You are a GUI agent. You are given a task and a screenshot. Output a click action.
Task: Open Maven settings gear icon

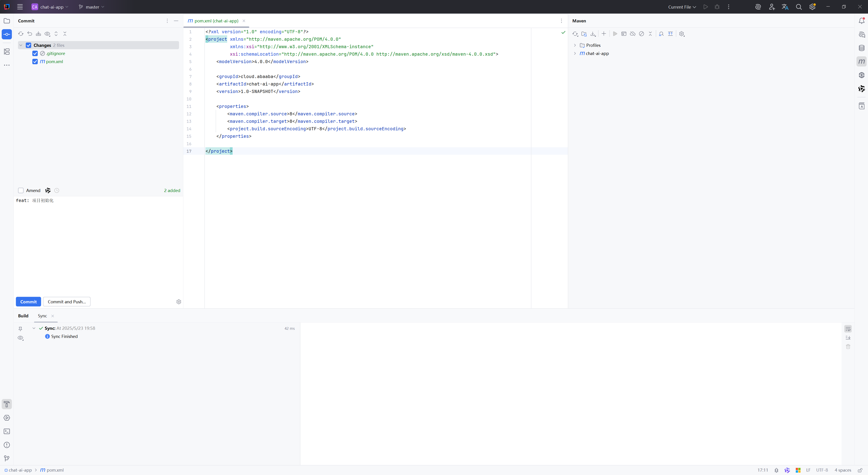[x=682, y=34]
